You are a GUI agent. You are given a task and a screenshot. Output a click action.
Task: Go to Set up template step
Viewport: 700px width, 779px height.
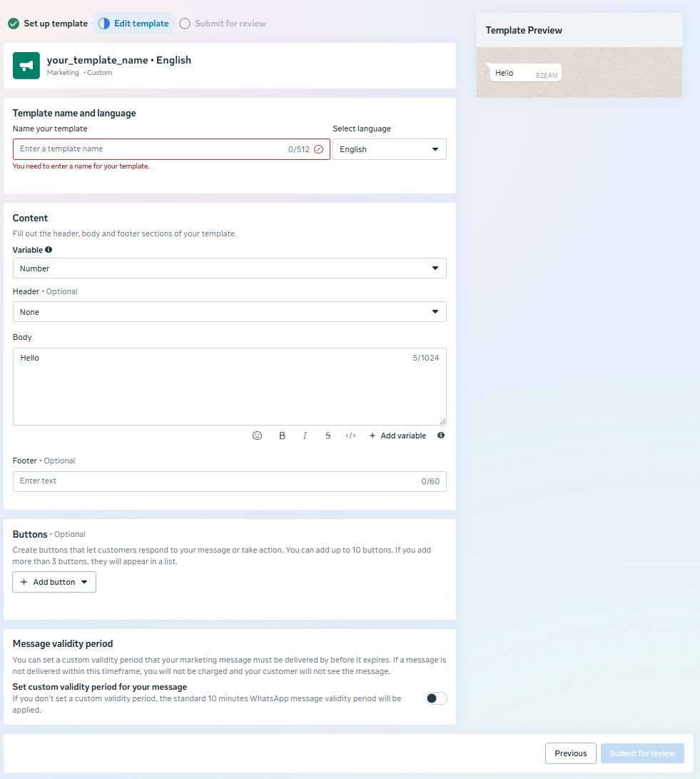(48, 24)
